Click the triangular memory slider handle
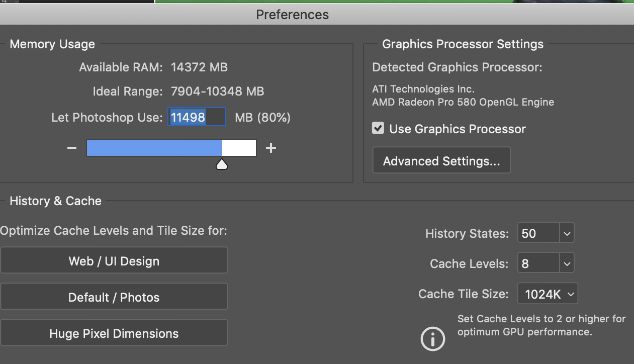634x364 pixels. pos(222,164)
